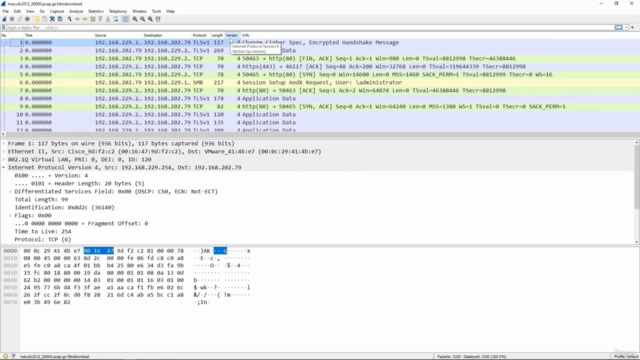The image size is (640, 360).
Task: Collapse the Internet Protocol Version 4 node
Action: pos(4,167)
